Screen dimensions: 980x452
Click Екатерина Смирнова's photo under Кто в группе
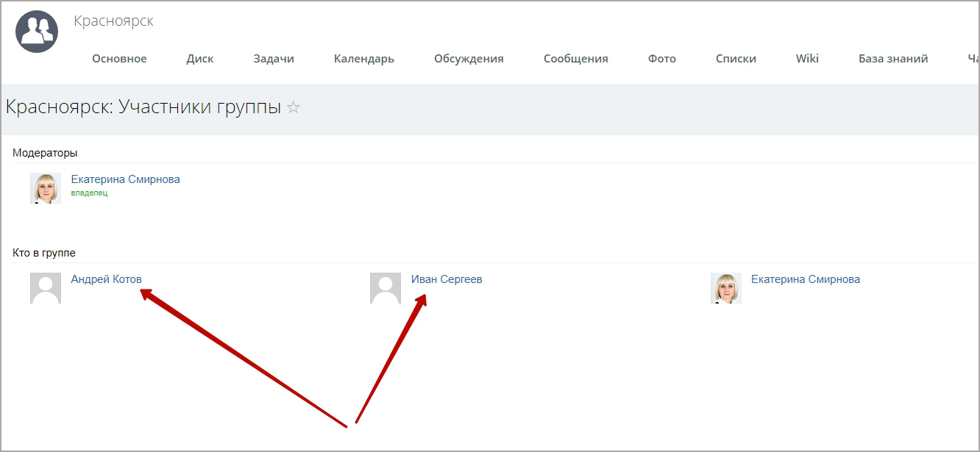point(725,288)
